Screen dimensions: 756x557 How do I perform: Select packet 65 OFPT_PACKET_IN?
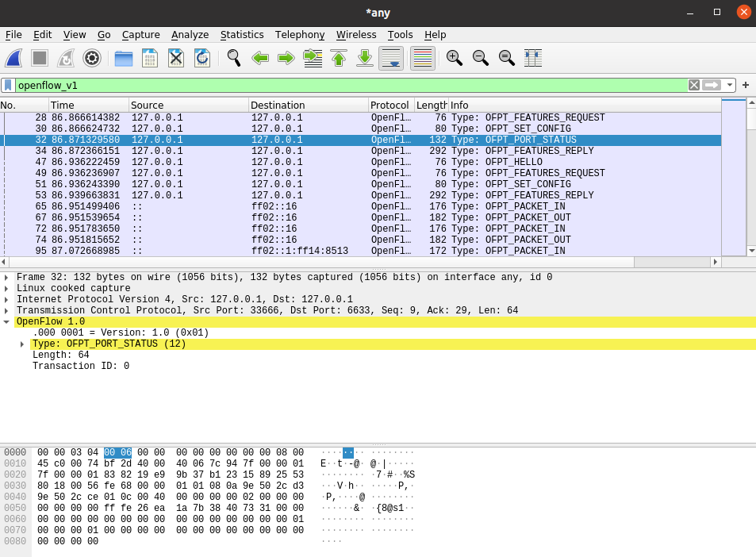[361, 206]
